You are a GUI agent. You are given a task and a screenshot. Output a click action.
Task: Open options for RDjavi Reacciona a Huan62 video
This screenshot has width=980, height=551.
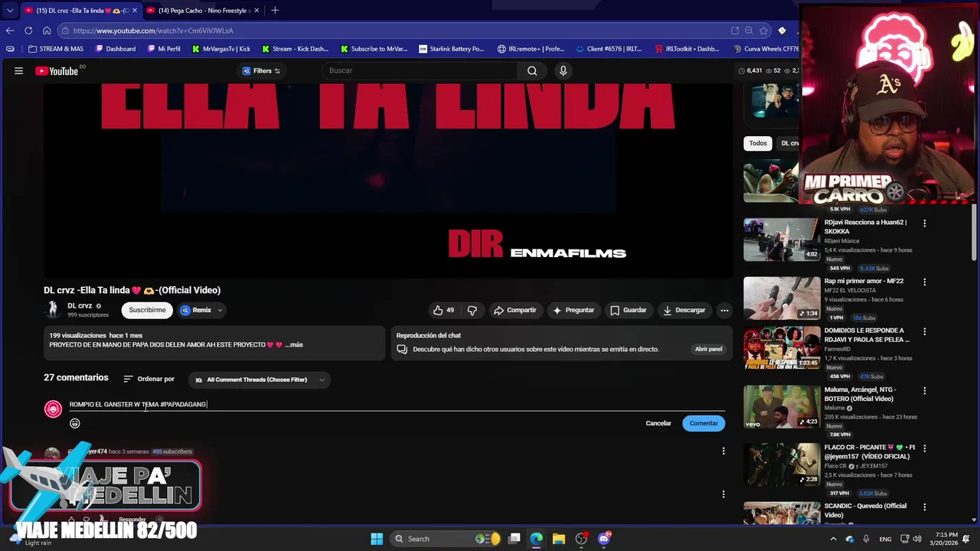tap(924, 223)
